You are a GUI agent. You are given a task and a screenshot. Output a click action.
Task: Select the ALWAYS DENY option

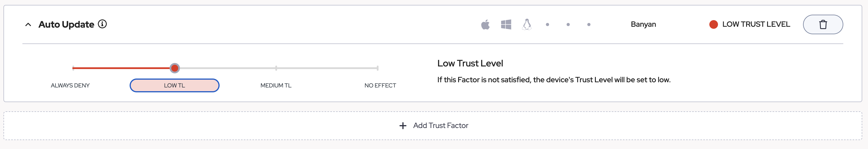pos(70,86)
